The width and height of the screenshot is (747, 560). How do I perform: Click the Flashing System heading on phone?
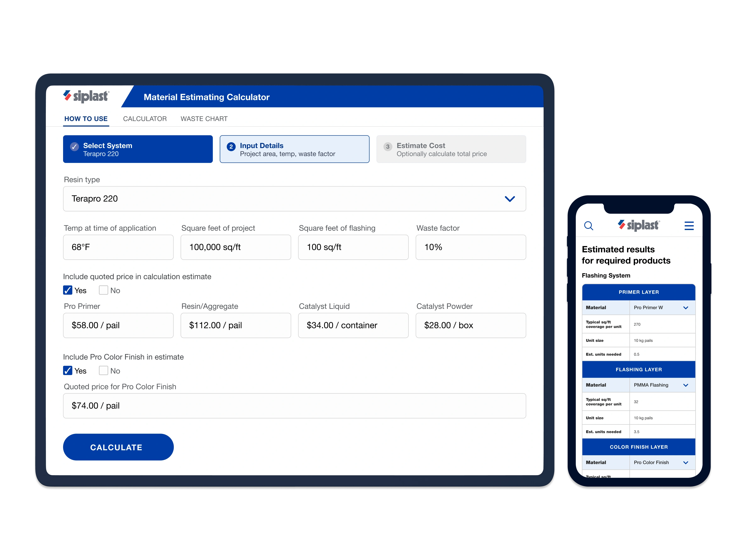coord(606,275)
